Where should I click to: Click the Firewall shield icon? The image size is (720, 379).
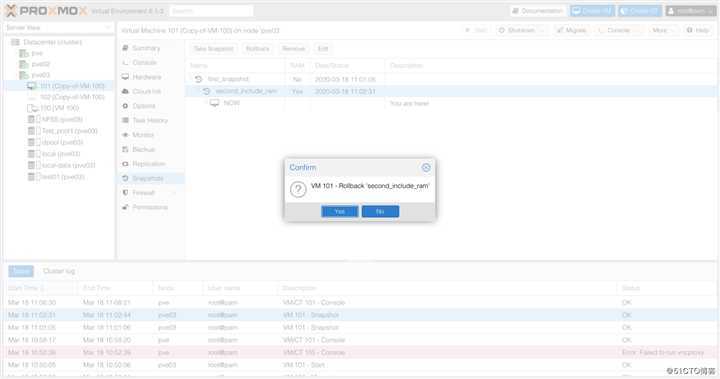(x=125, y=192)
